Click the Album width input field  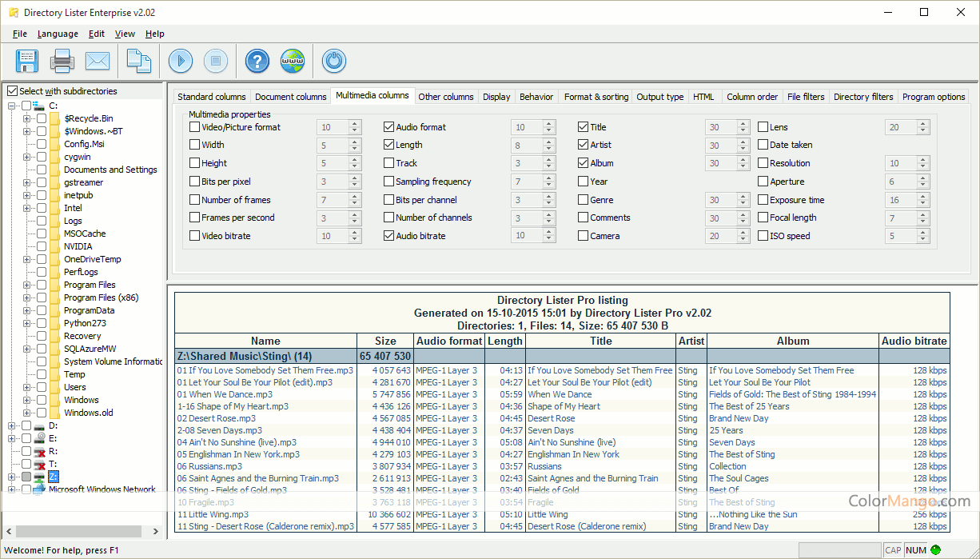[x=721, y=163]
